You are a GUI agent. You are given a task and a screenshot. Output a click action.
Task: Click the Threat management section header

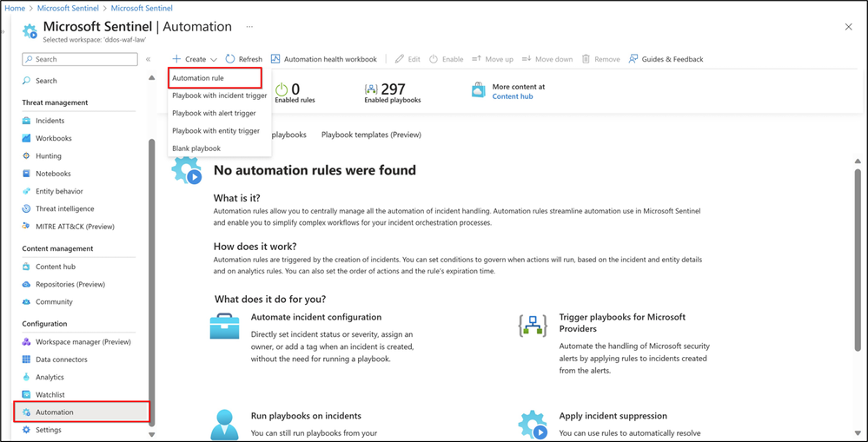click(x=55, y=102)
